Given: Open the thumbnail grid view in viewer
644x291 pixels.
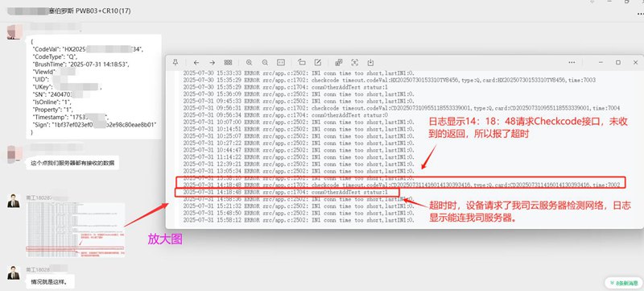Looking at the screenshot, I should coord(229,63).
